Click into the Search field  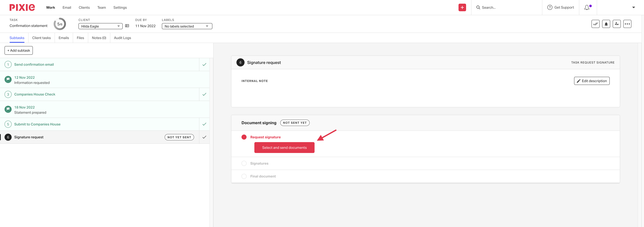[507, 7]
